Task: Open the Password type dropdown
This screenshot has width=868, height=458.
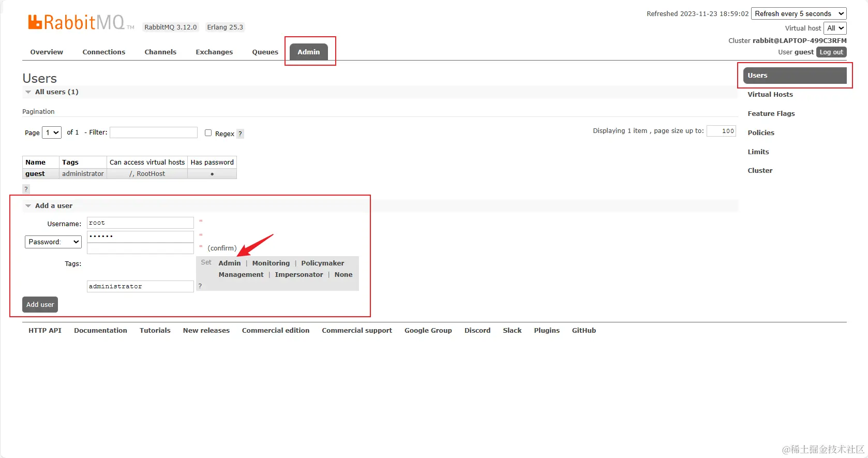Action: 53,242
